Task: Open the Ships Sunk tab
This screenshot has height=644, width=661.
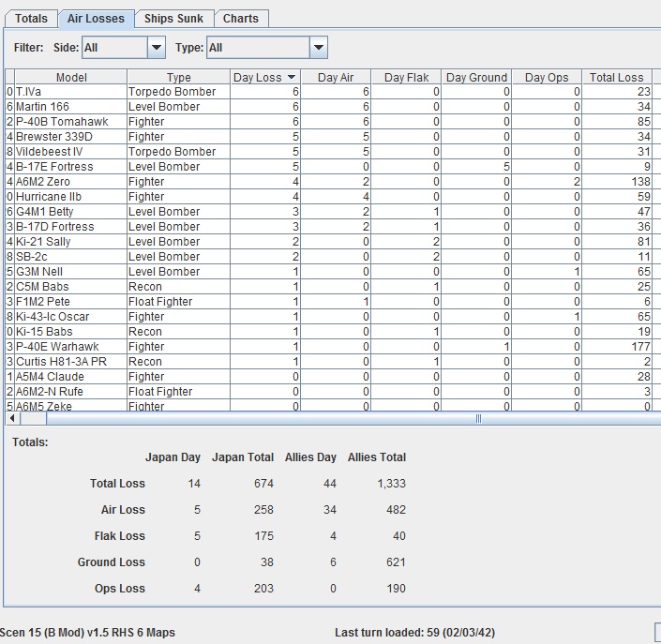Action: [x=173, y=19]
